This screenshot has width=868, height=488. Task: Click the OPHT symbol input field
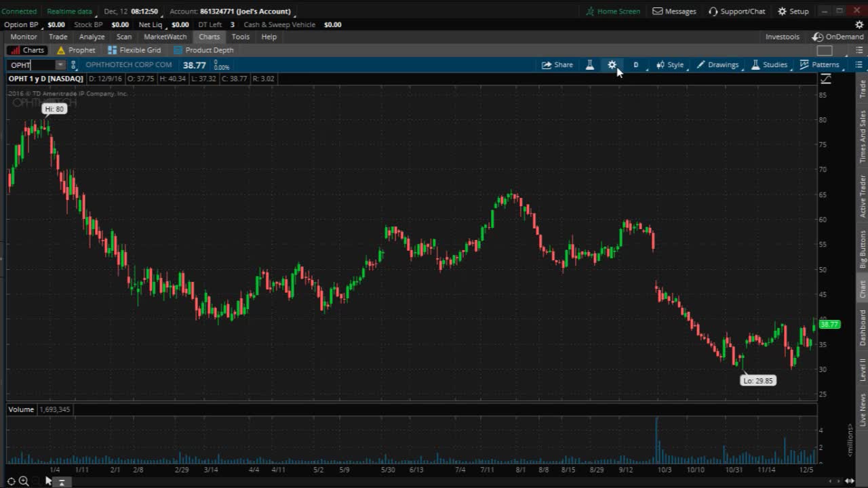point(32,65)
